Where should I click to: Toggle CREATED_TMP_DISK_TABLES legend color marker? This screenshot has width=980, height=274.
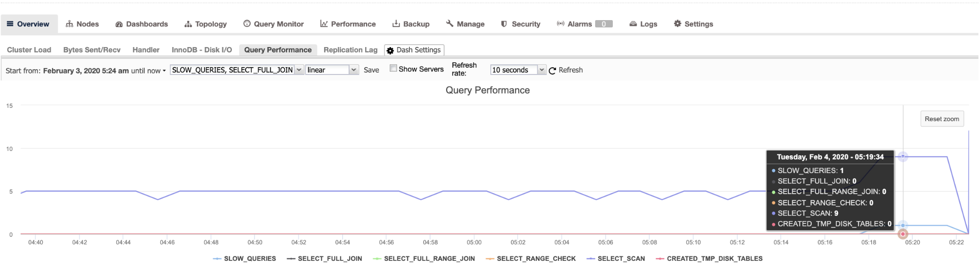pyautogui.click(x=660, y=259)
